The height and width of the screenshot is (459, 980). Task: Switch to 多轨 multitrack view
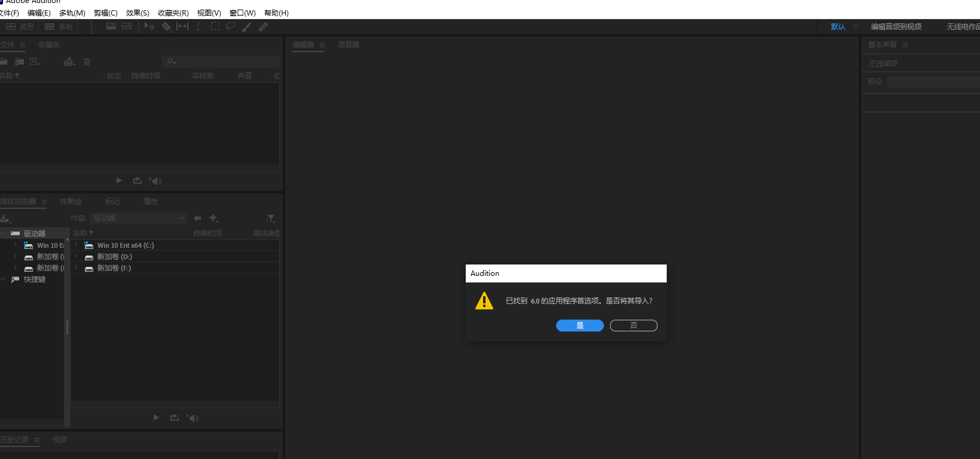[x=59, y=27]
